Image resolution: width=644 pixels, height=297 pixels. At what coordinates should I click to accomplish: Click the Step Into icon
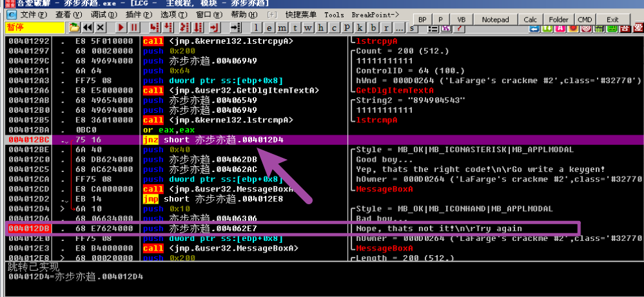pyautogui.click(x=153, y=28)
